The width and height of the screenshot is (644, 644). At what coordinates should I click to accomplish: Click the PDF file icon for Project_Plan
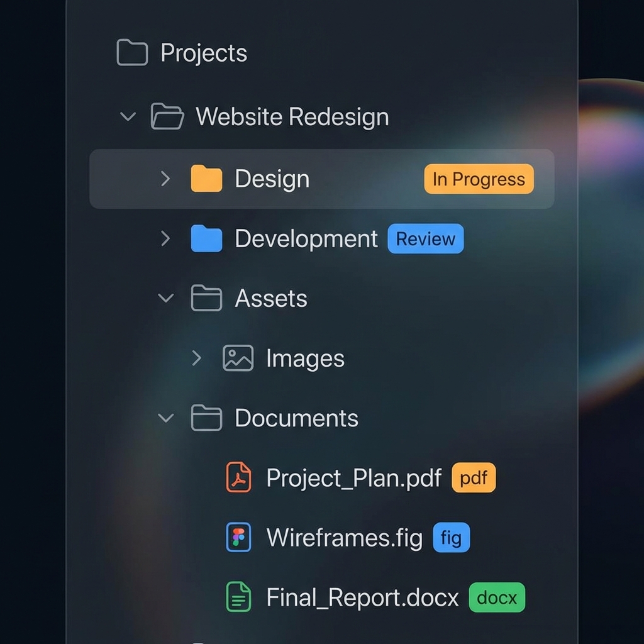point(238,477)
